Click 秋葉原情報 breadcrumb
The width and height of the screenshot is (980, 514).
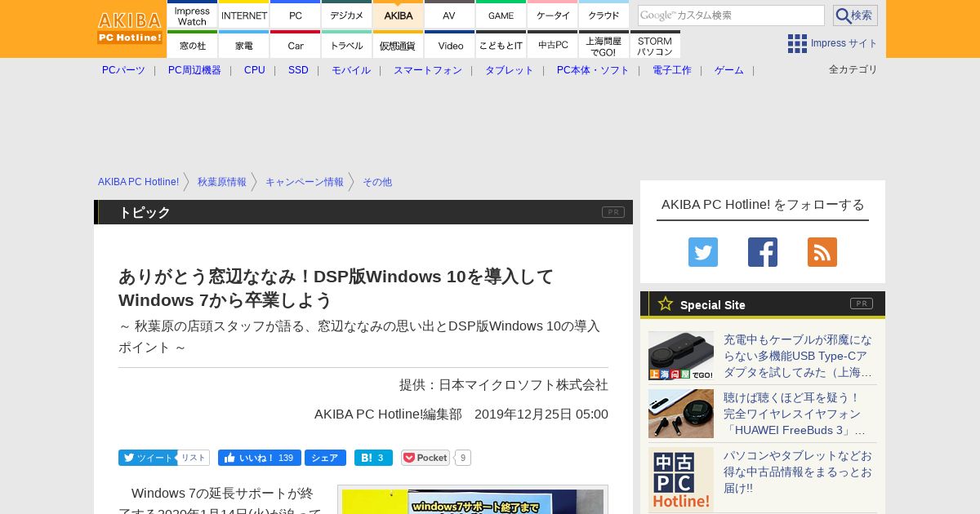point(222,182)
